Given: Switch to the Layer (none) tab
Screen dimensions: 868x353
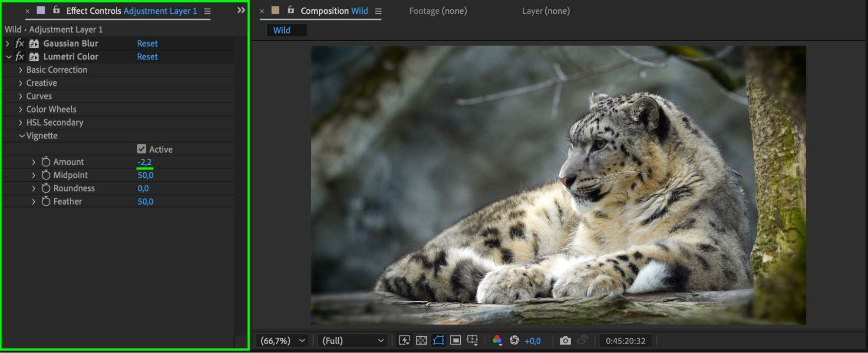Looking at the screenshot, I should tap(546, 11).
